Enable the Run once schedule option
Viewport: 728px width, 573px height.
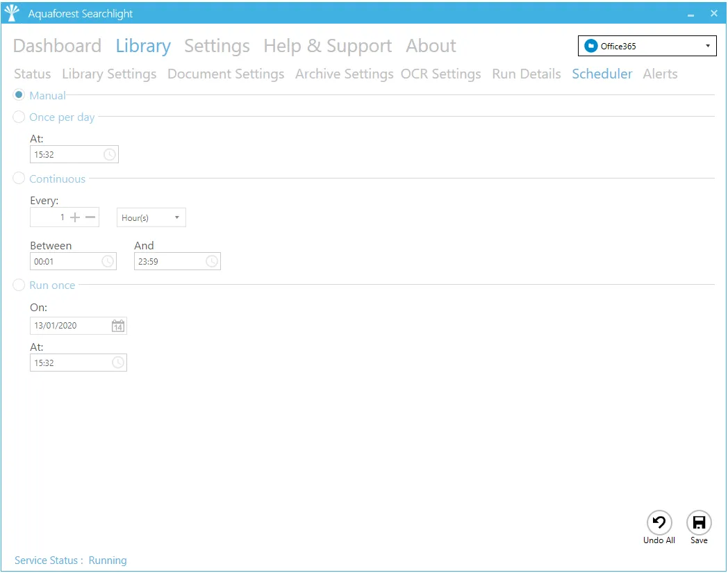click(19, 285)
